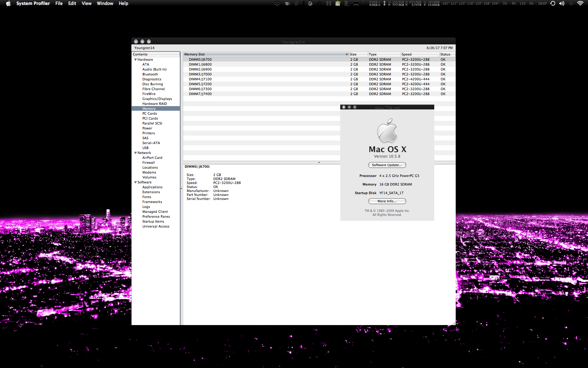Open the File menu
The width and height of the screenshot is (588, 368).
click(59, 3)
